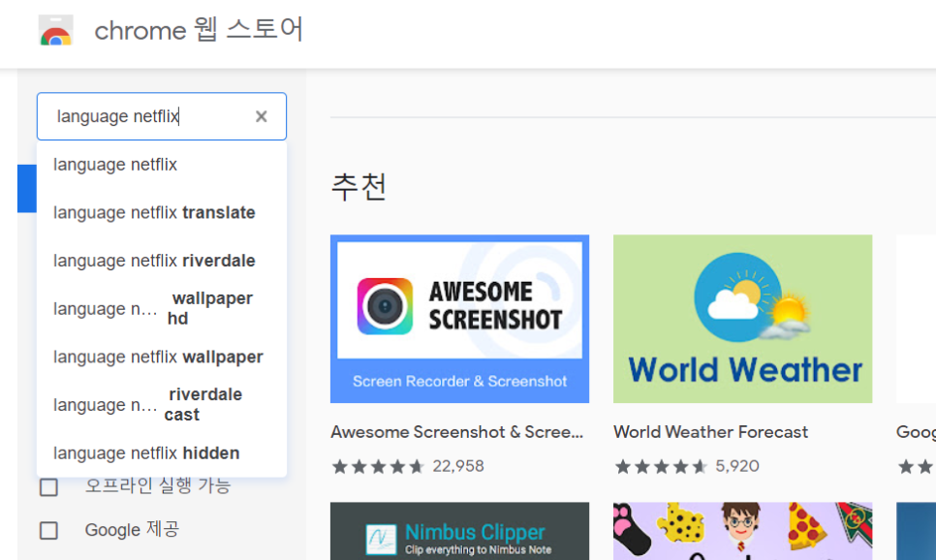Click the 오프라인 실행 가능 label
Viewport: 936px width, 560px height.
(x=158, y=486)
